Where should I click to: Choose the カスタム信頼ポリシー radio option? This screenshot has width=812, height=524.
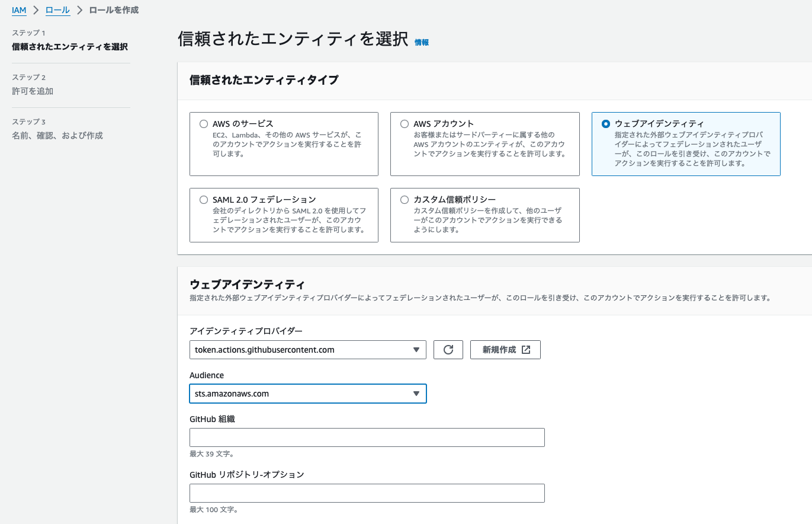click(x=405, y=200)
